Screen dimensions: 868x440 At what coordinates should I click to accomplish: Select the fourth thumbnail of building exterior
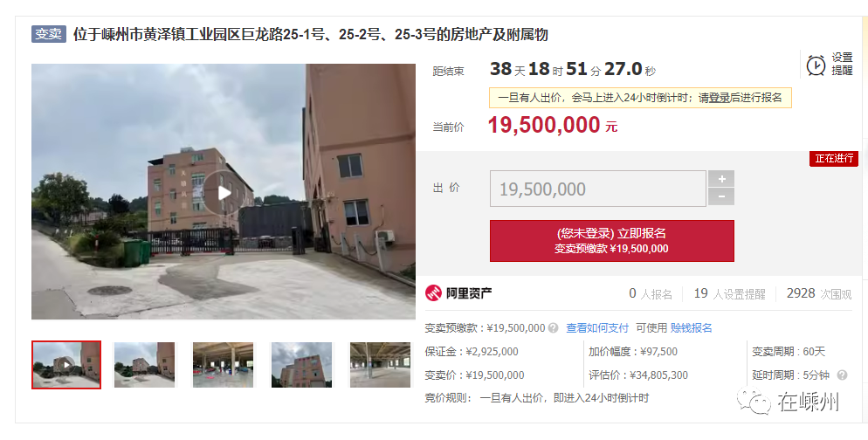click(x=301, y=365)
